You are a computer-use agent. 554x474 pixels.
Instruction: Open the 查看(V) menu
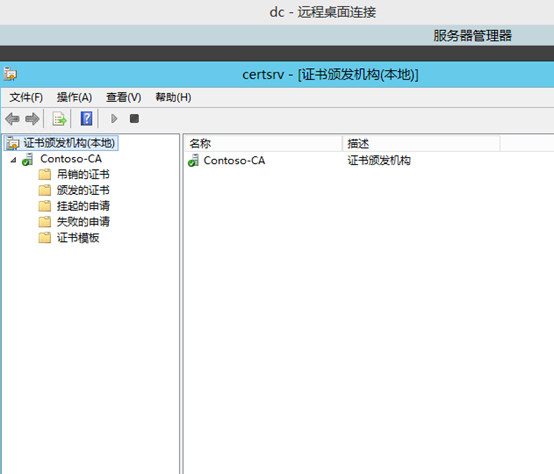tap(124, 97)
